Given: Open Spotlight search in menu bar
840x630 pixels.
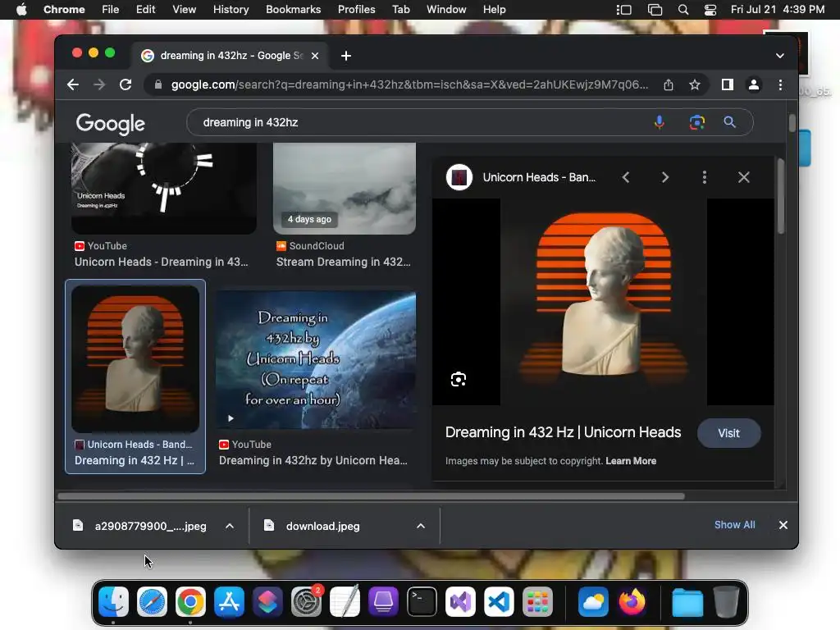Looking at the screenshot, I should (683, 10).
